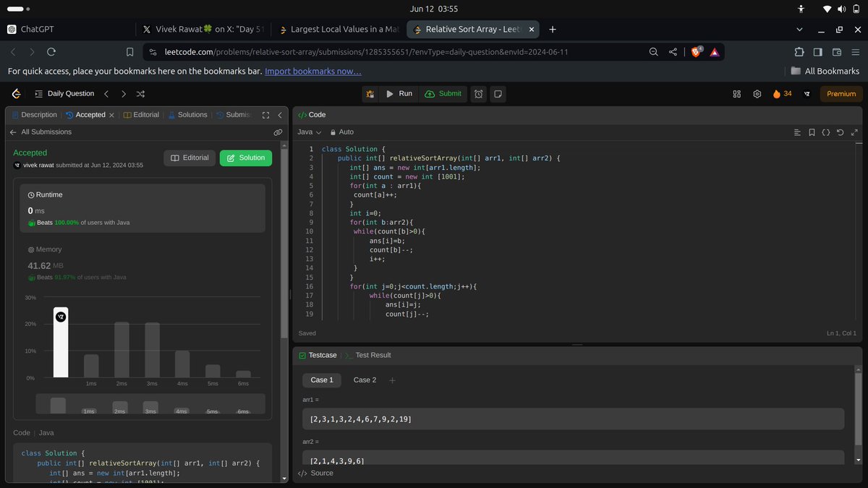868x488 pixels.
Task: Click the gray Editorial button
Action: (190, 158)
